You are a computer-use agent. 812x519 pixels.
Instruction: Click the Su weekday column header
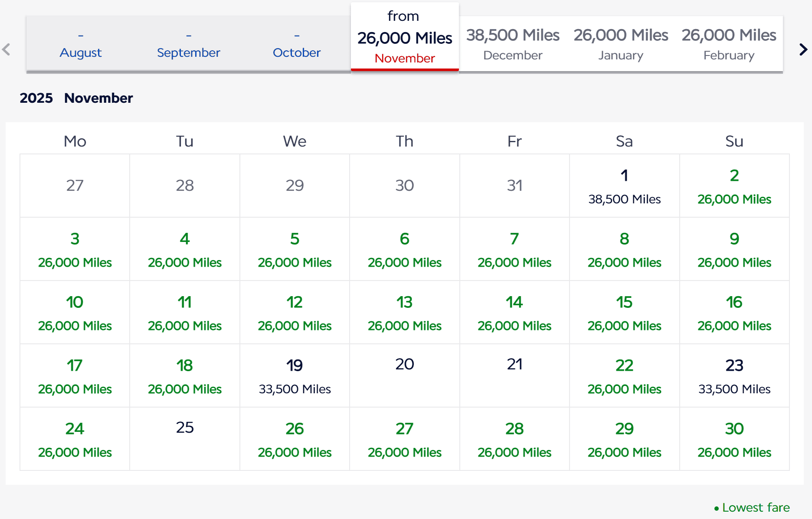(x=734, y=141)
